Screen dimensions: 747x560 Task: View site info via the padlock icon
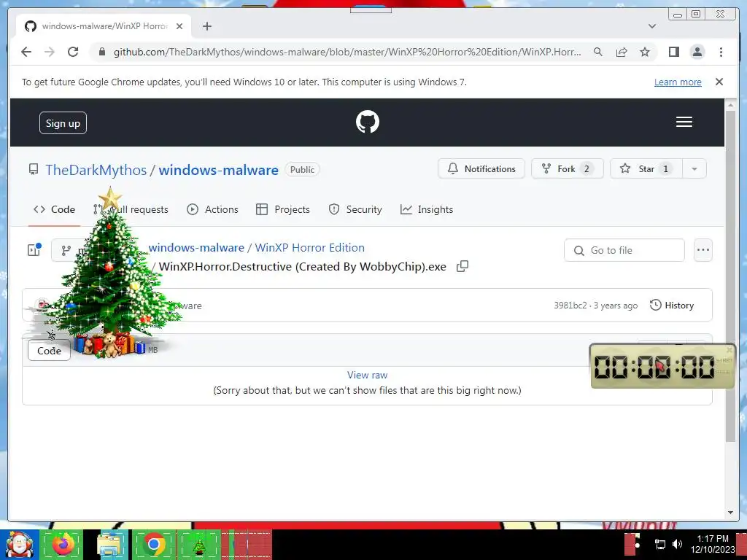[x=102, y=52]
